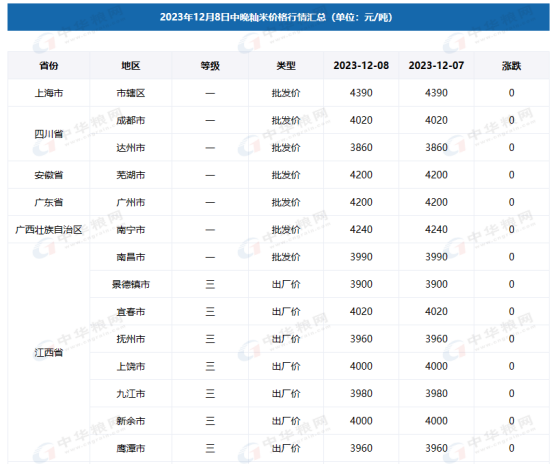Select the 上海市 province cell

(x=49, y=93)
